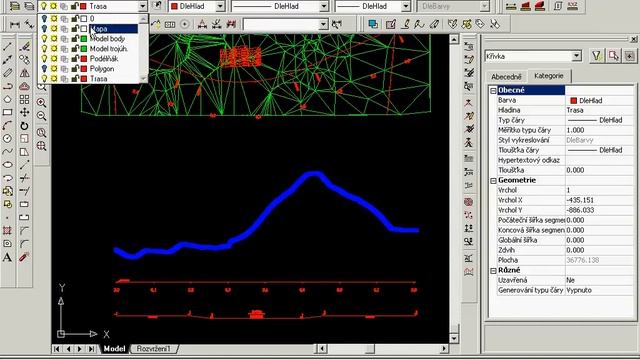
Task: Click the Uzavřená value Ne
Action: pyautogui.click(x=599, y=280)
